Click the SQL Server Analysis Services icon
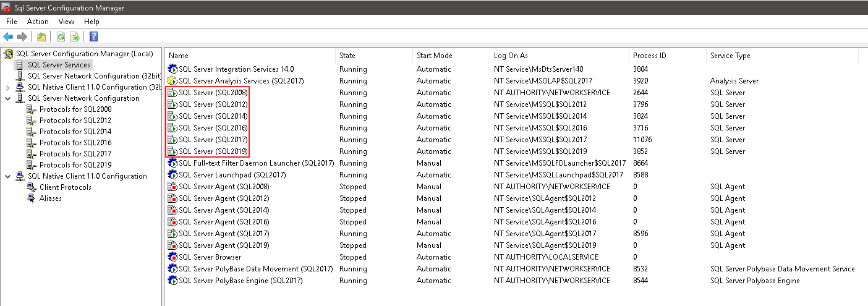 point(172,81)
